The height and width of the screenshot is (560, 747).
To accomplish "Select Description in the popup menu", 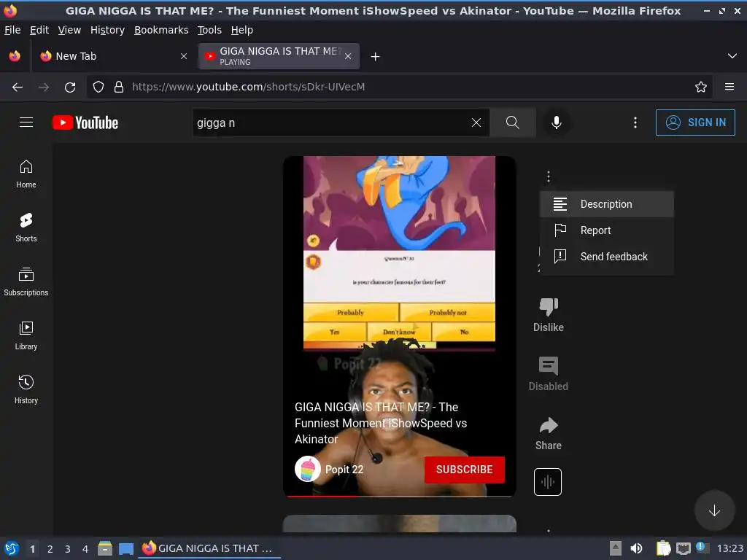I will tap(606, 204).
